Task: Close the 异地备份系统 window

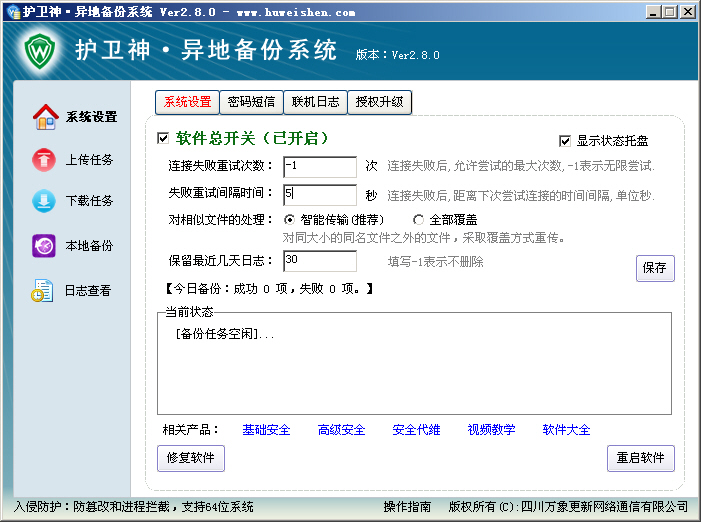Action: click(688, 12)
